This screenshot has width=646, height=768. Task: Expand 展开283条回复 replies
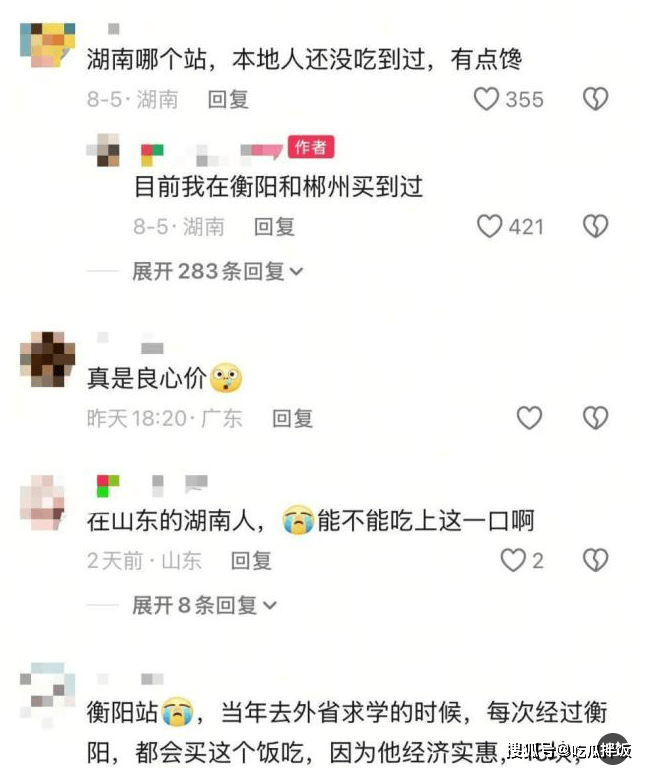[x=217, y=271]
